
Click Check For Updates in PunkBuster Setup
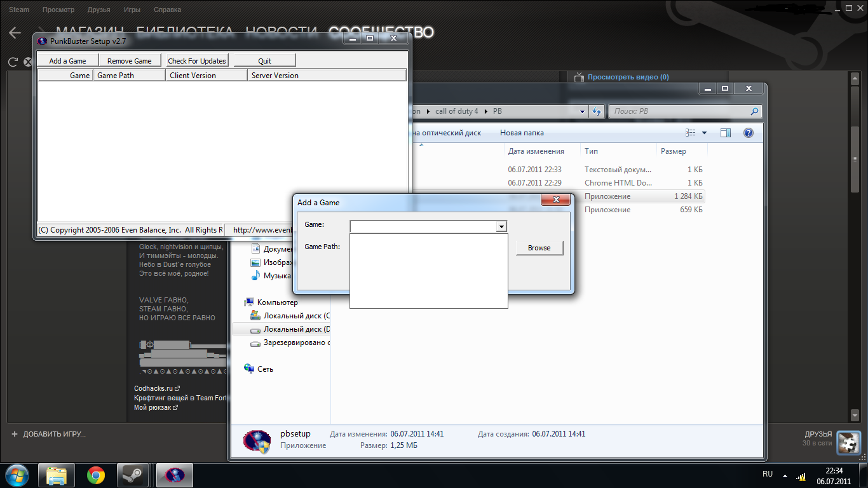(x=197, y=60)
